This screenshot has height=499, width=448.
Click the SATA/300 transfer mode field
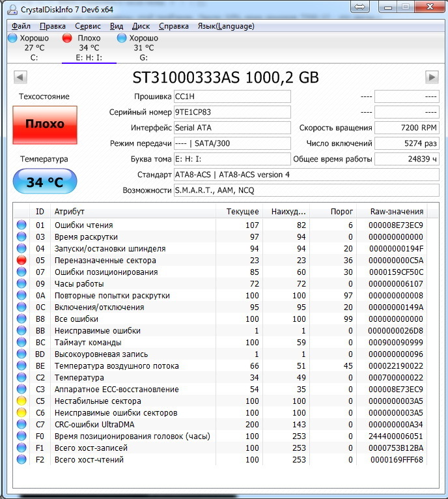click(x=232, y=143)
